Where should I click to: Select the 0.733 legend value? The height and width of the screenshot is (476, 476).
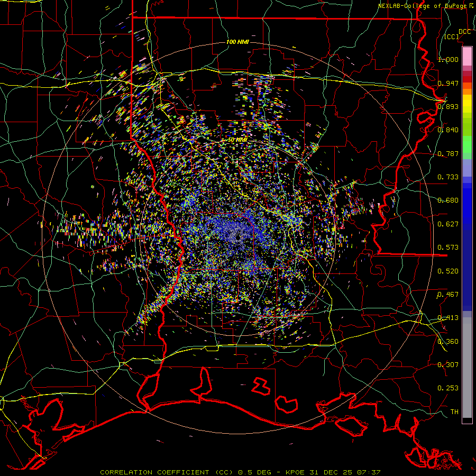pyautogui.click(x=448, y=177)
